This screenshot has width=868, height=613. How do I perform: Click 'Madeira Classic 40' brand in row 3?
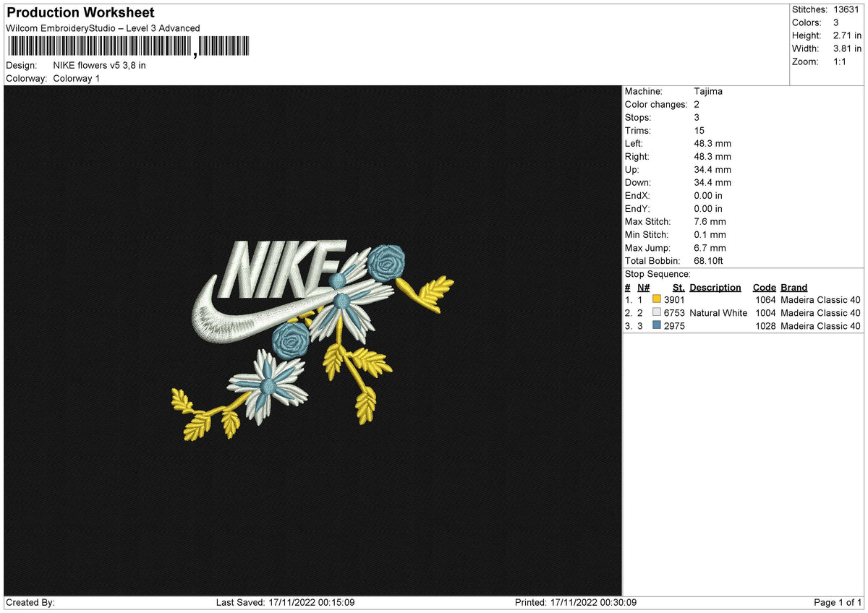point(820,325)
